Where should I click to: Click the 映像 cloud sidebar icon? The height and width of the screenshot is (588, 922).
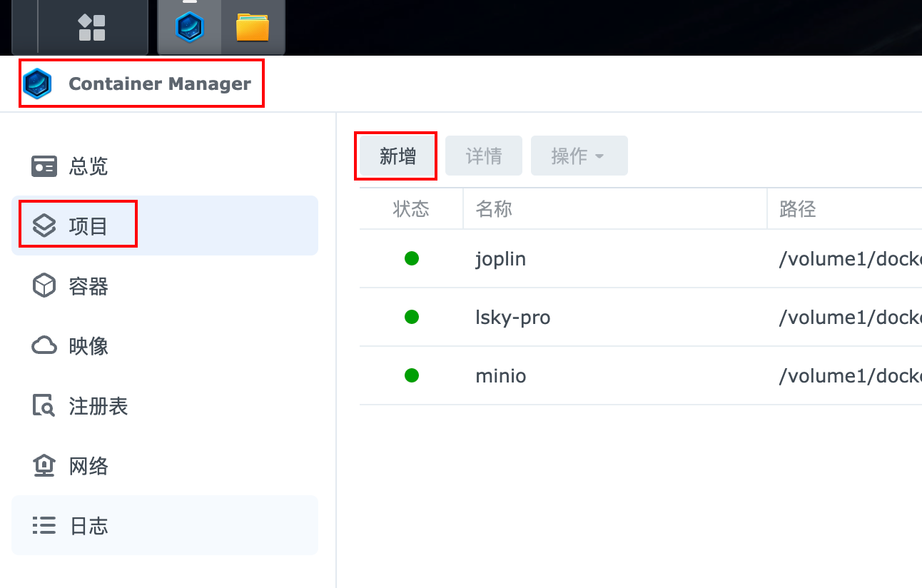(x=44, y=346)
